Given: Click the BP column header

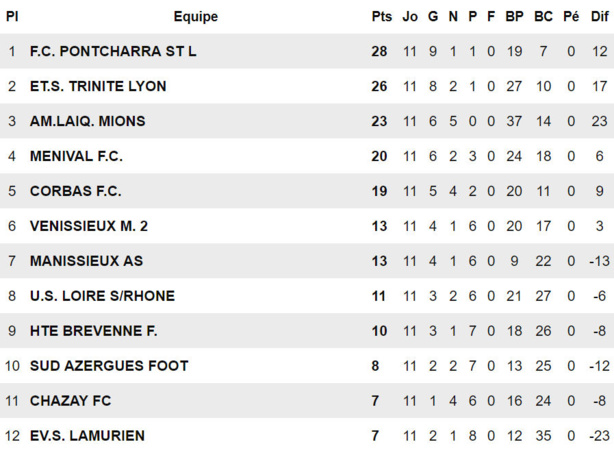Looking at the screenshot, I should pyautogui.click(x=514, y=16).
